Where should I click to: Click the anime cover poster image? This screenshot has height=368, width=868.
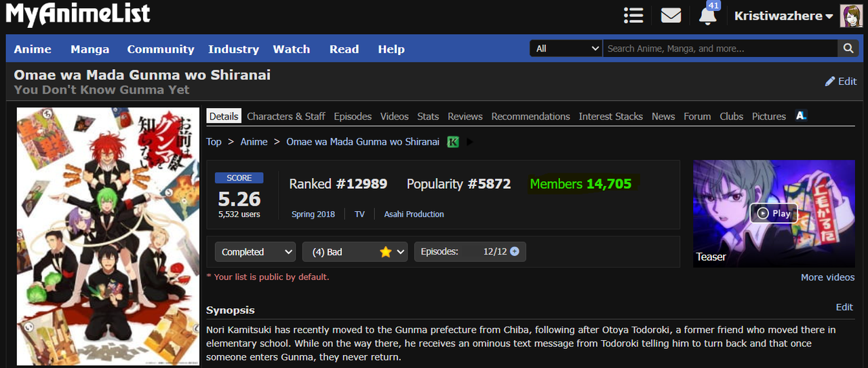pyautogui.click(x=108, y=236)
